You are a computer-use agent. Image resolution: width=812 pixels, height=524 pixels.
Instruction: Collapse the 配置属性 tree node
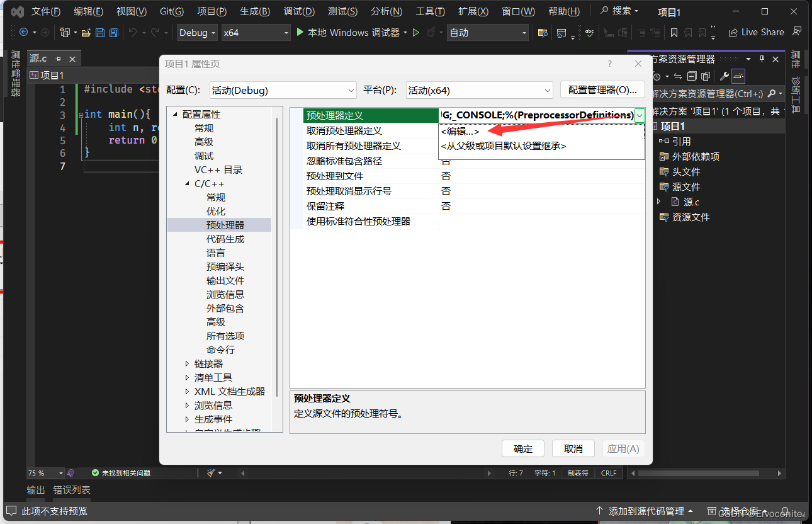click(175, 115)
